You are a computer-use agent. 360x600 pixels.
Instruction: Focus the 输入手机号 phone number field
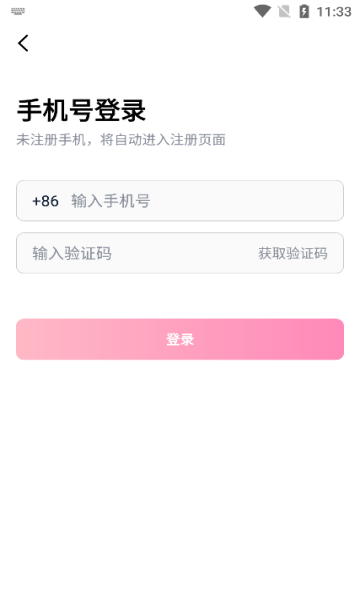coord(180,201)
